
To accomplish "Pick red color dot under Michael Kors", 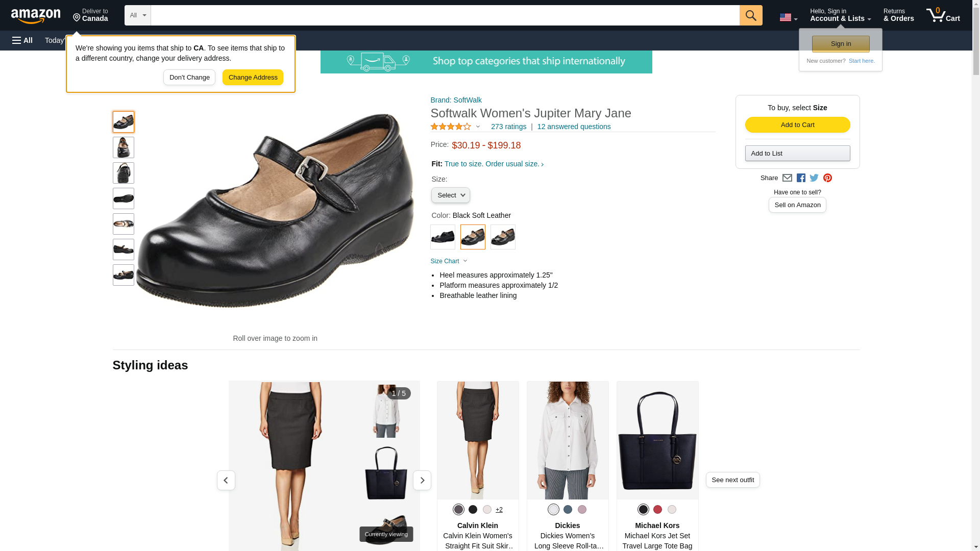I will pyautogui.click(x=657, y=509).
